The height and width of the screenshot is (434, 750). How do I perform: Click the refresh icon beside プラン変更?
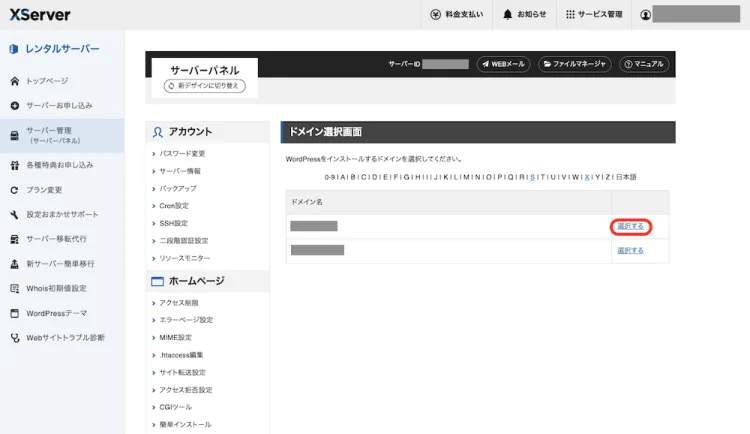14,190
